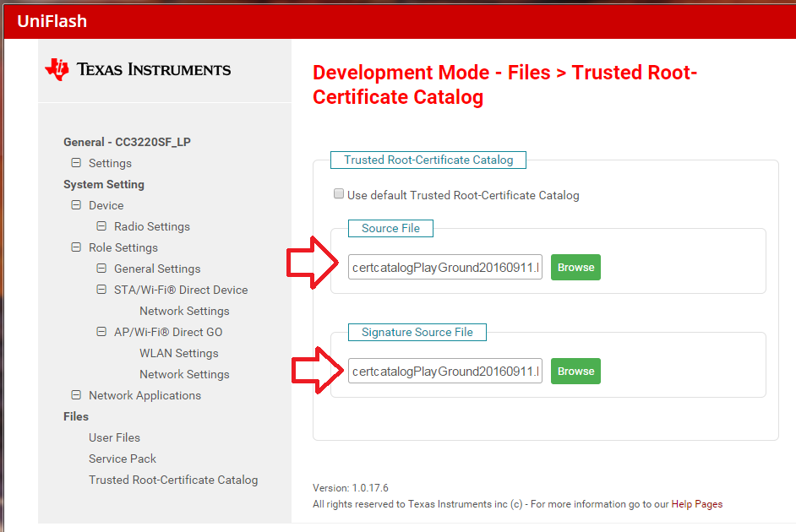Open Radio Settings page

(152, 226)
